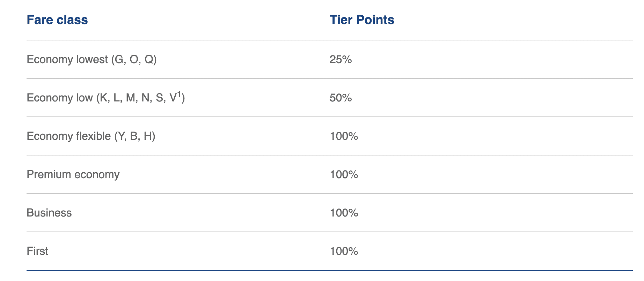This screenshot has width=644, height=281.
Task: Click the Business row 100% value
Action: (x=344, y=213)
